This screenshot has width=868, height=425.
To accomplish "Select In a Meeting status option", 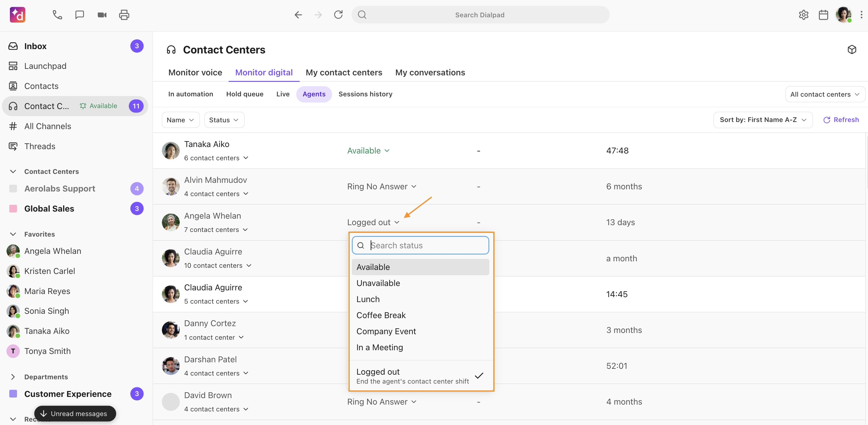I will click(x=420, y=347).
